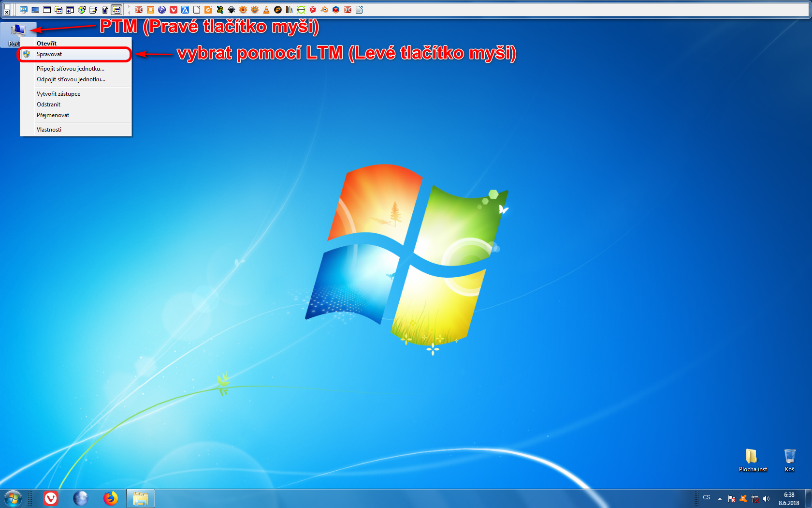Open the volume speaker tray icon

coord(767,498)
